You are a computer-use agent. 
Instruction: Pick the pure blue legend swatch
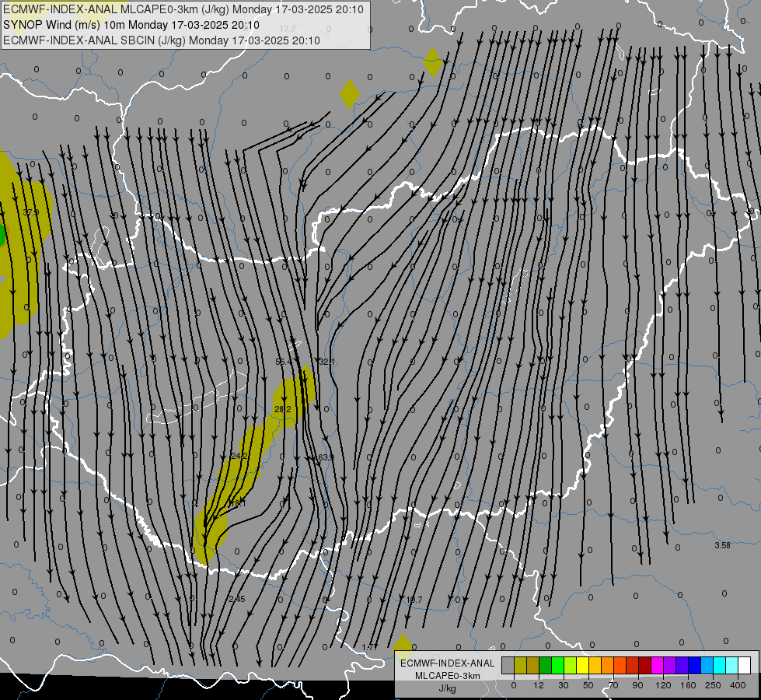click(694, 665)
